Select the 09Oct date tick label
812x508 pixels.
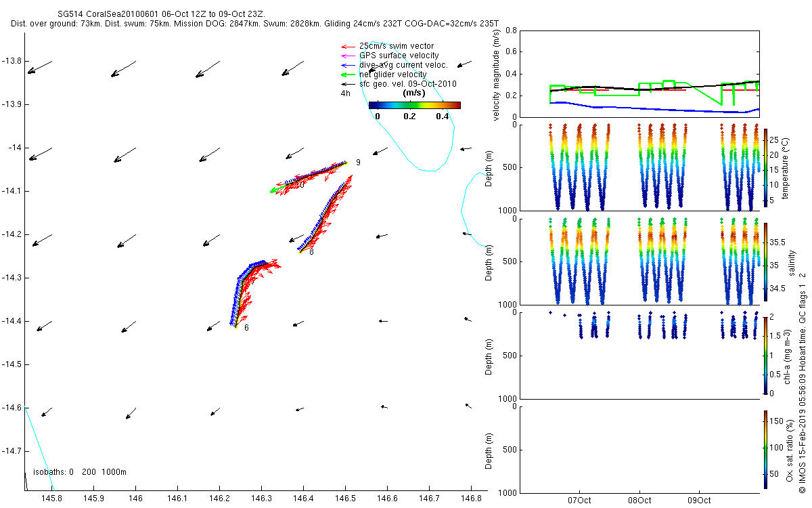[x=699, y=501]
